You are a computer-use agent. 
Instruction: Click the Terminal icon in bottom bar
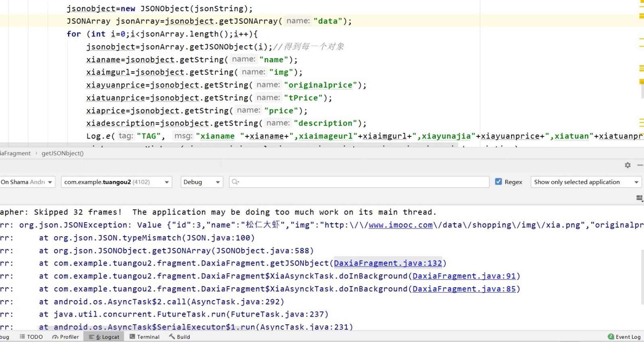point(132,337)
